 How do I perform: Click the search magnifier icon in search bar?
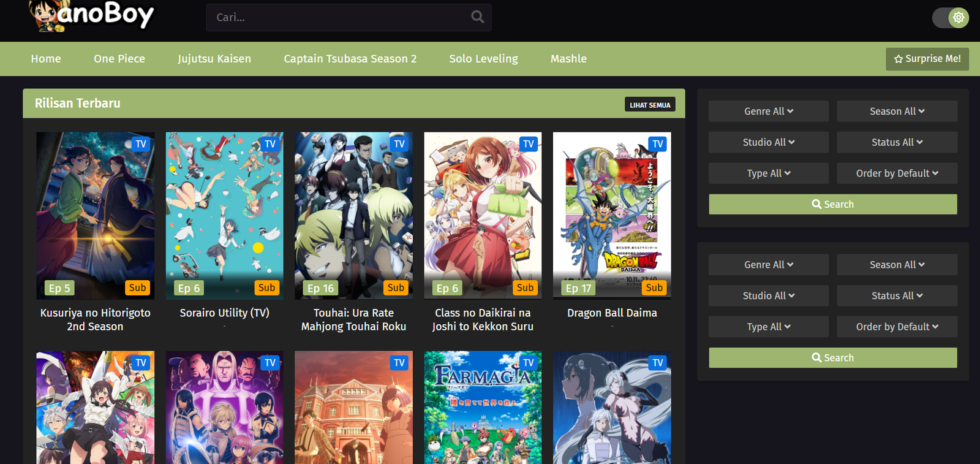click(477, 17)
